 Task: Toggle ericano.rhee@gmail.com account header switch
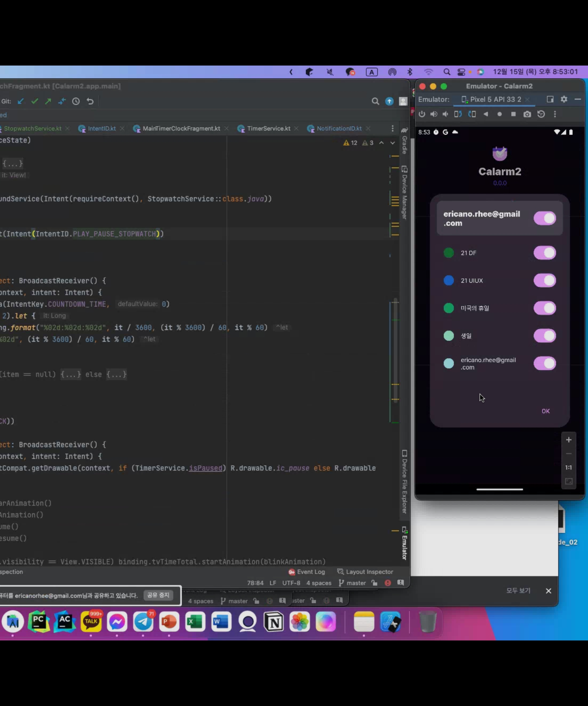tap(545, 219)
